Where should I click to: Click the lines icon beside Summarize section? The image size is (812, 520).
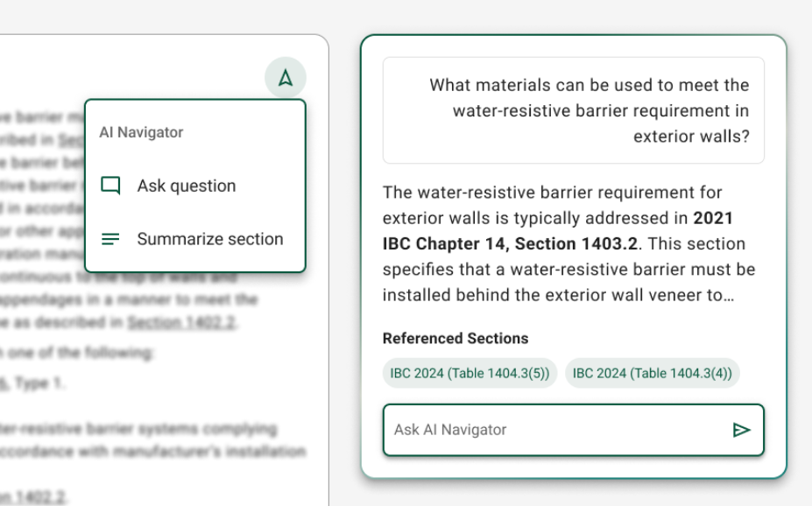pyautogui.click(x=110, y=239)
